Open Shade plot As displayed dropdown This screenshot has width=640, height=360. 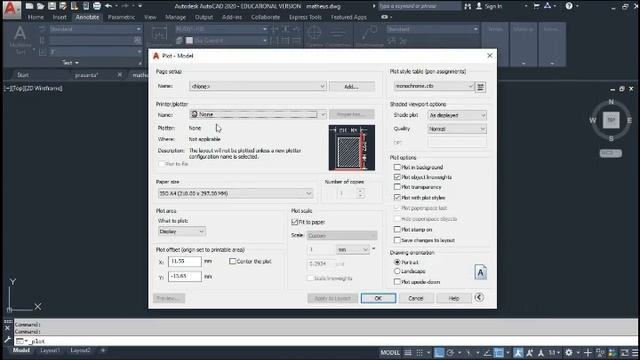click(457, 115)
